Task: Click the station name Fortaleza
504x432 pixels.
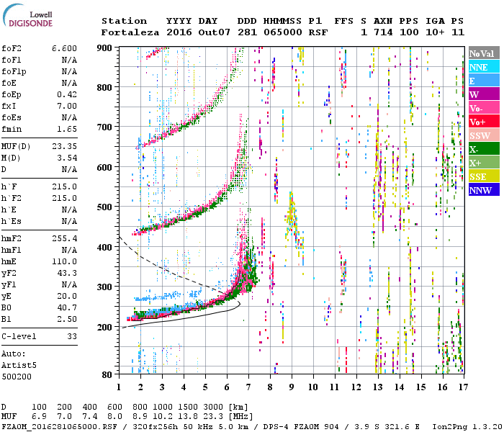Action: coord(130,32)
